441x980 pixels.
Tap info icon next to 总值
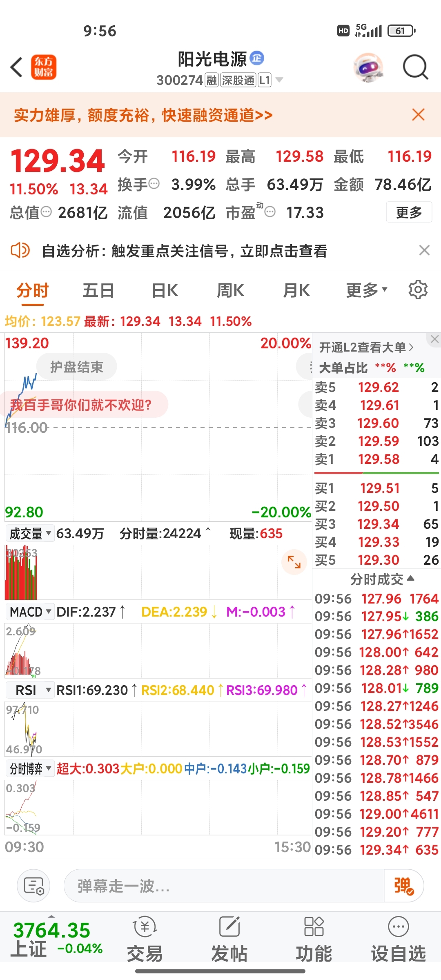point(47,212)
